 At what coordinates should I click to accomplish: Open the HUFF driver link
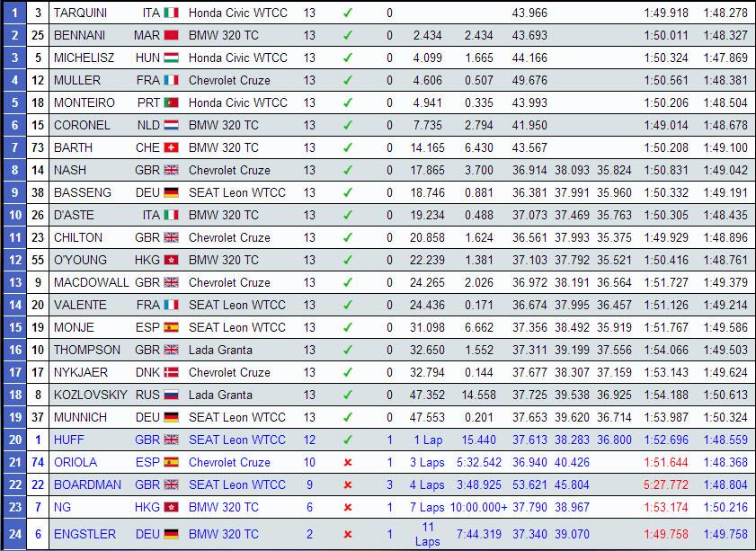69,440
